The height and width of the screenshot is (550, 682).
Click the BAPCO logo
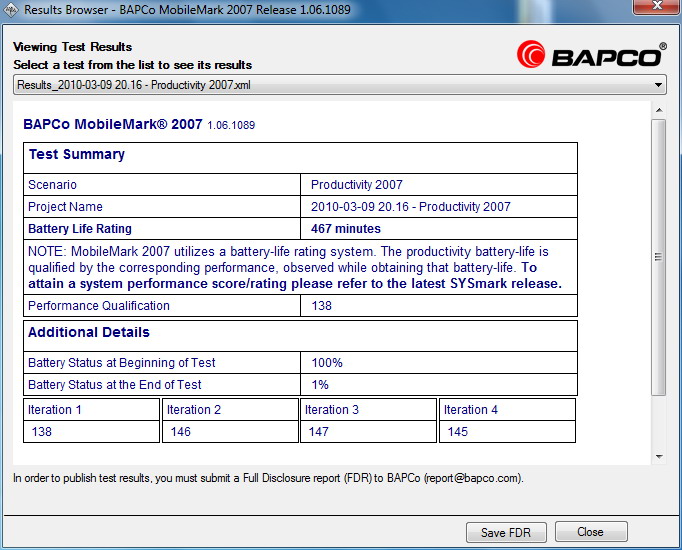click(x=592, y=55)
